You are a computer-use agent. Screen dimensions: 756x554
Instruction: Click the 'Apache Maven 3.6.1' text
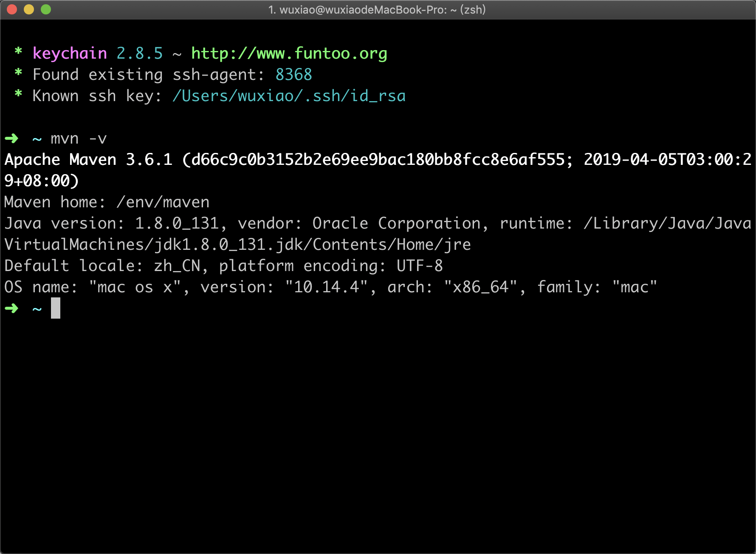[x=88, y=160]
